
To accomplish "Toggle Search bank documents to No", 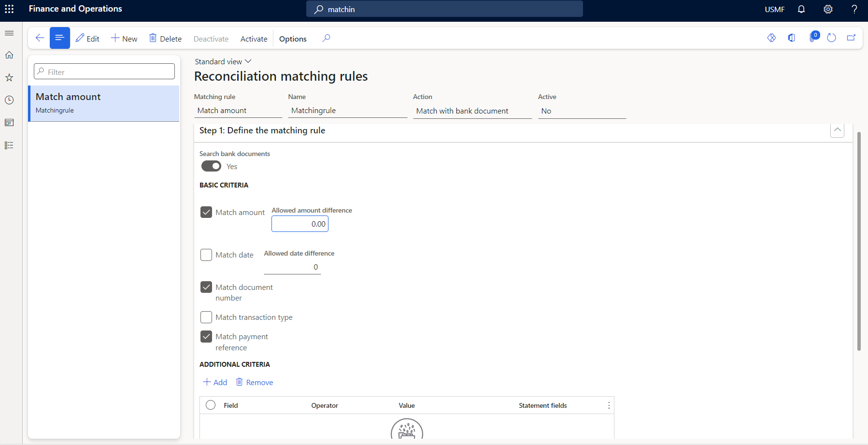I will (211, 166).
